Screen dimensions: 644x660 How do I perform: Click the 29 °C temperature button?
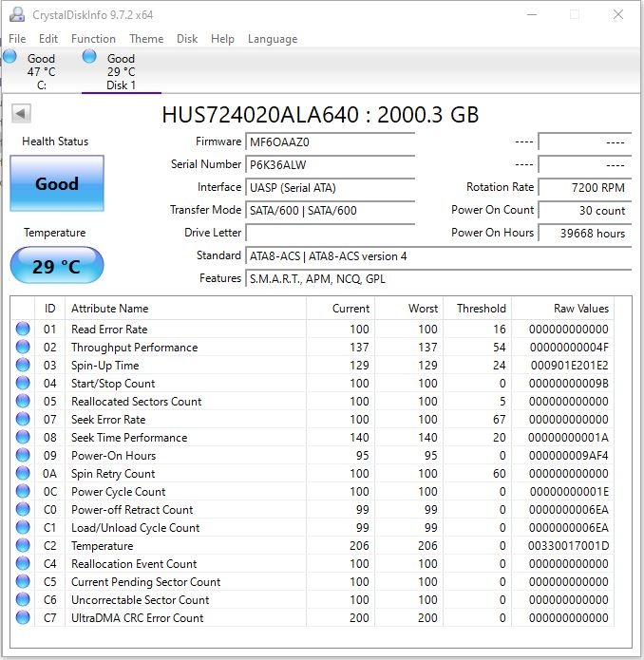pos(57,266)
